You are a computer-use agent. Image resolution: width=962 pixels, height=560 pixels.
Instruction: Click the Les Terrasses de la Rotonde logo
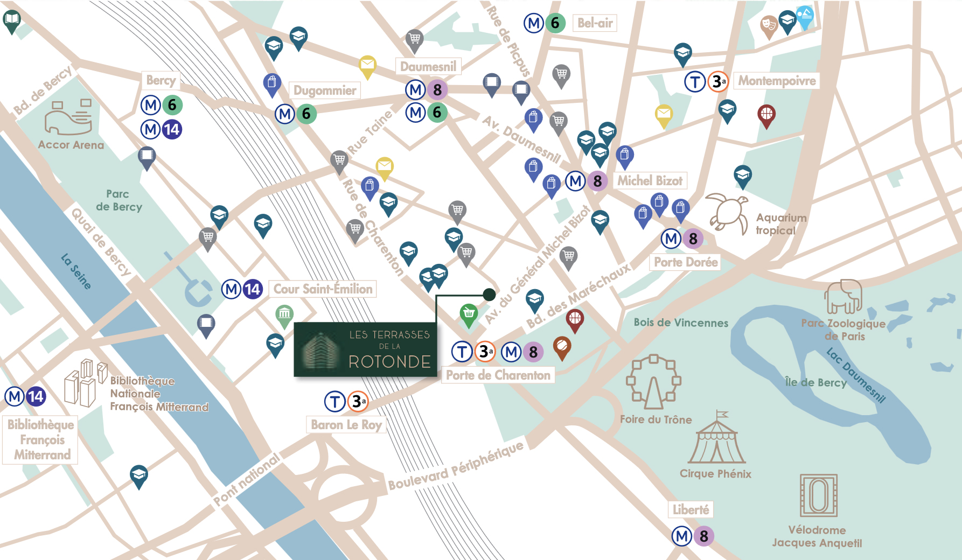366,349
